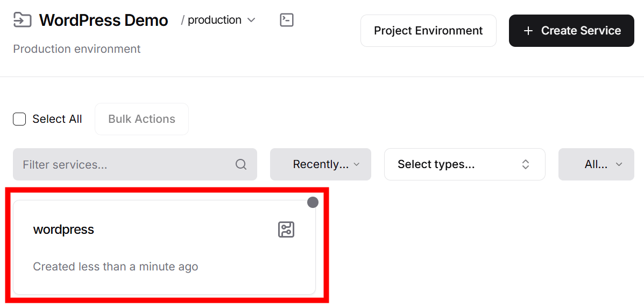
Task: Click the chevron next to production
Action: (x=251, y=20)
